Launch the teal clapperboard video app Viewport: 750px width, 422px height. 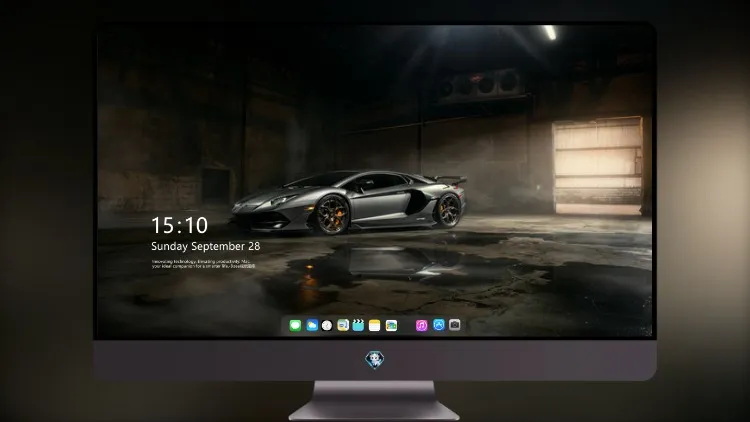pyautogui.click(x=358, y=325)
